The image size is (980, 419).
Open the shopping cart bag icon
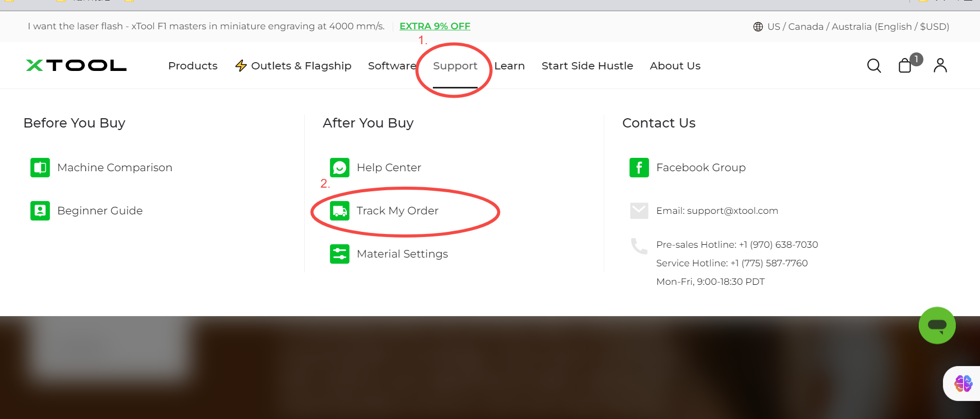click(905, 66)
